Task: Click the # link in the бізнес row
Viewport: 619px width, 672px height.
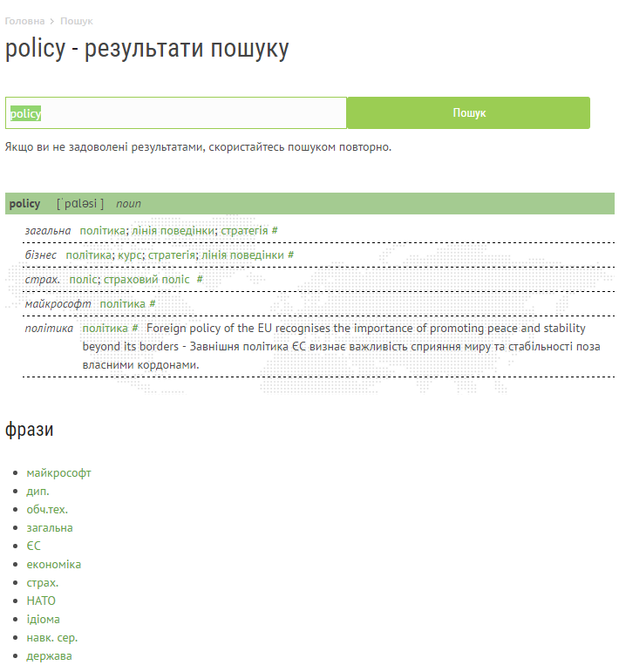Action: [291, 255]
